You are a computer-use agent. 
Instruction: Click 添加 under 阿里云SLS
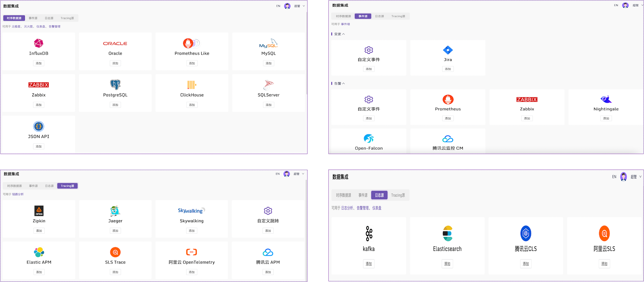[x=604, y=264]
